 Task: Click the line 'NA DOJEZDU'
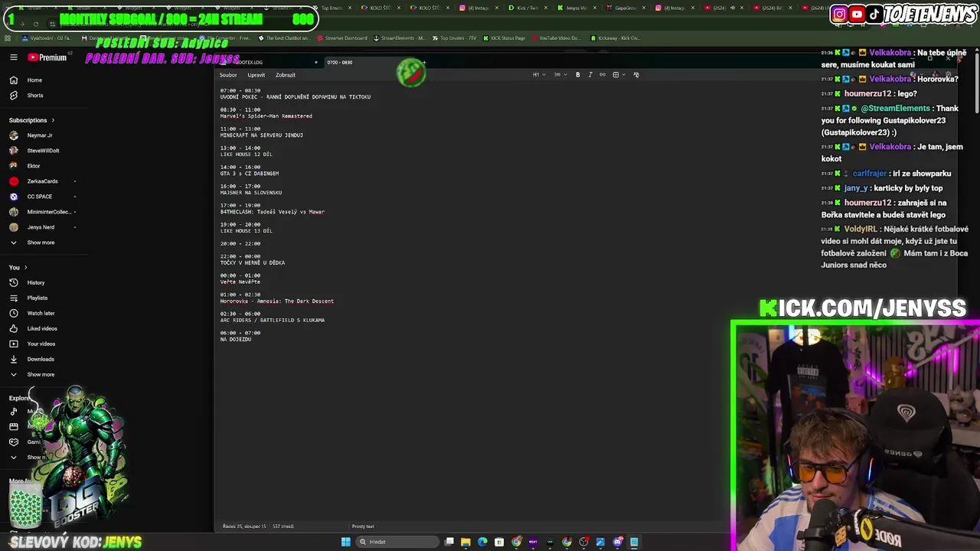tap(235, 339)
